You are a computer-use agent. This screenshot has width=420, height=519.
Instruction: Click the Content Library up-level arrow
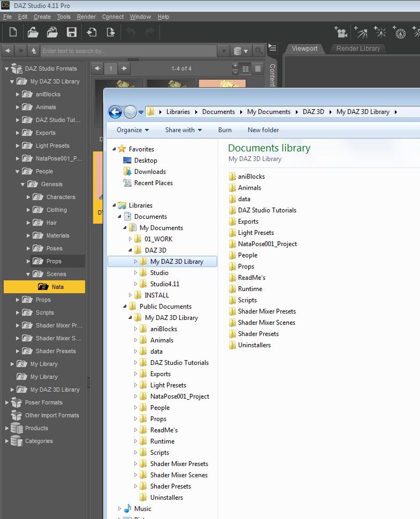click(33, 51)
